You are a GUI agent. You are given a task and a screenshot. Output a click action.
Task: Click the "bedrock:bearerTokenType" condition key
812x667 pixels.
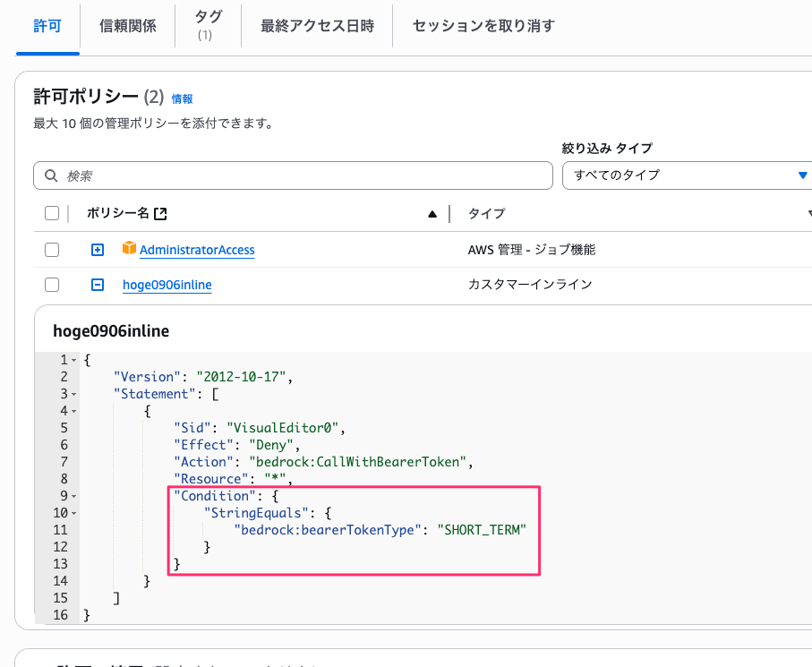click(x=328, y=530)
